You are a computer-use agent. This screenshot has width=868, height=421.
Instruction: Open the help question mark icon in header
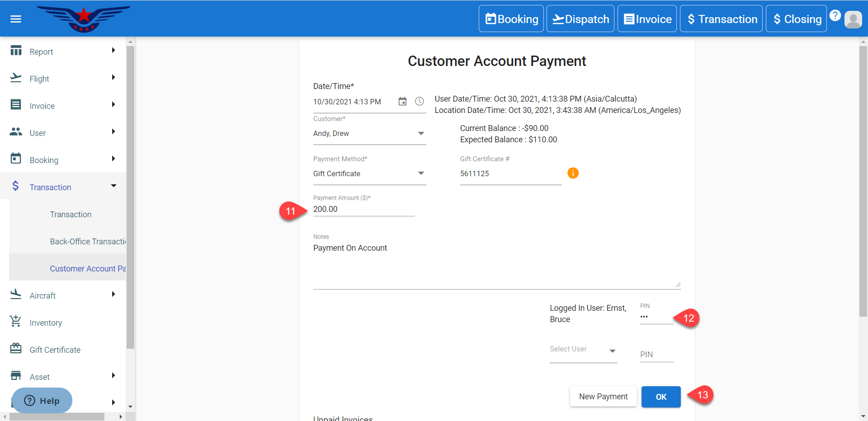pos(835,15)
